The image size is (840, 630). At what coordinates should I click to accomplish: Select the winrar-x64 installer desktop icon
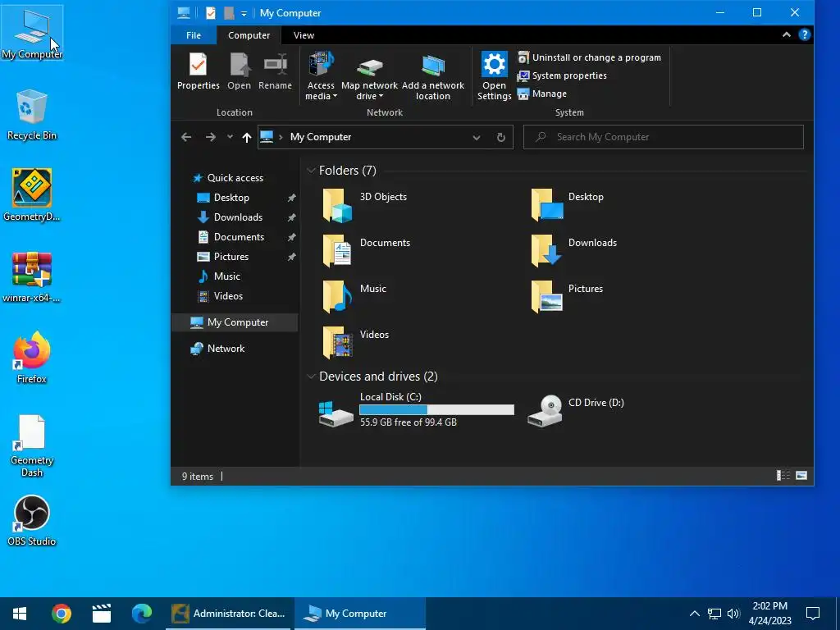click(x=32, y=277)
